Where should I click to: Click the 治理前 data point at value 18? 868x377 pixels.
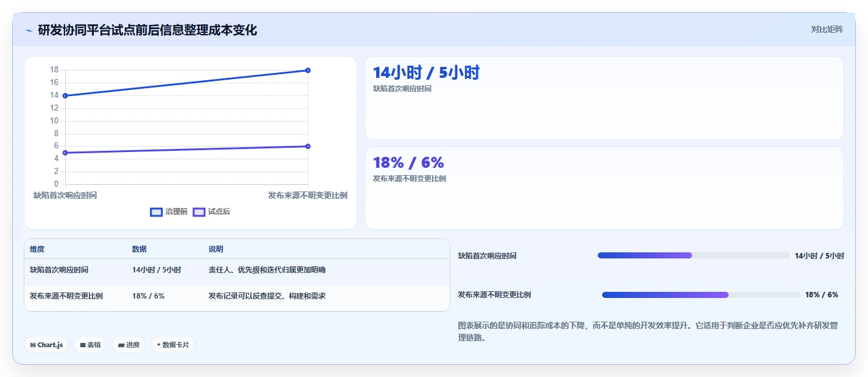pos(308,70)
